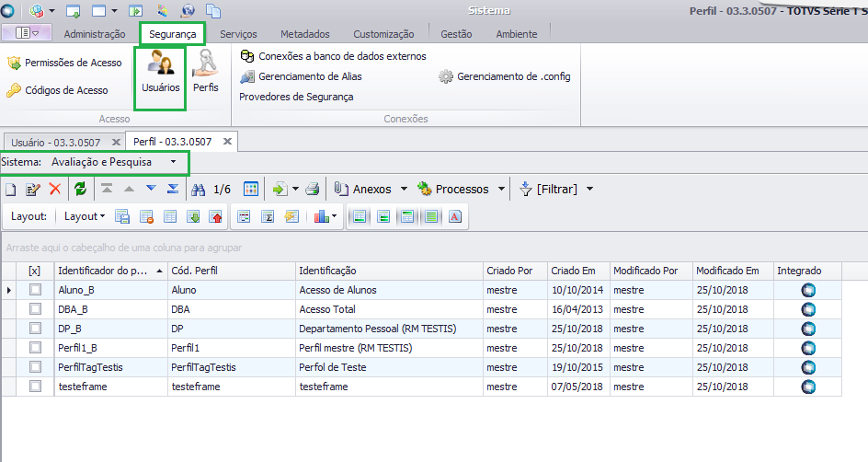Click the Criado Em column header
The height and width of the screenshot is (462, 868).
(578, 271)
